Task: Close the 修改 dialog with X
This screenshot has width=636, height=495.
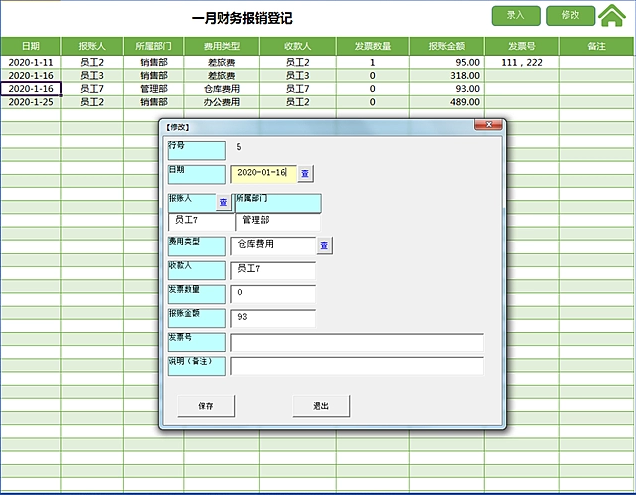Action: (x=489, y=125)
